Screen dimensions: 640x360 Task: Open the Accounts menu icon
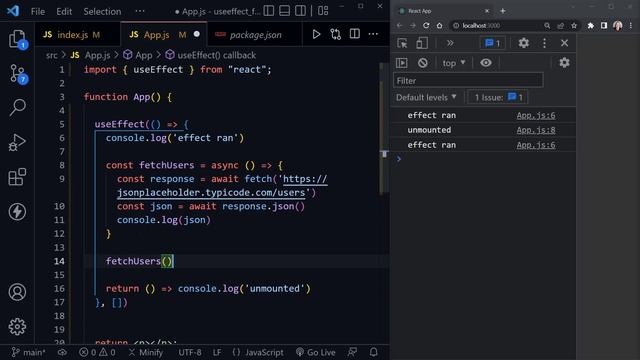tap(17, 292)
